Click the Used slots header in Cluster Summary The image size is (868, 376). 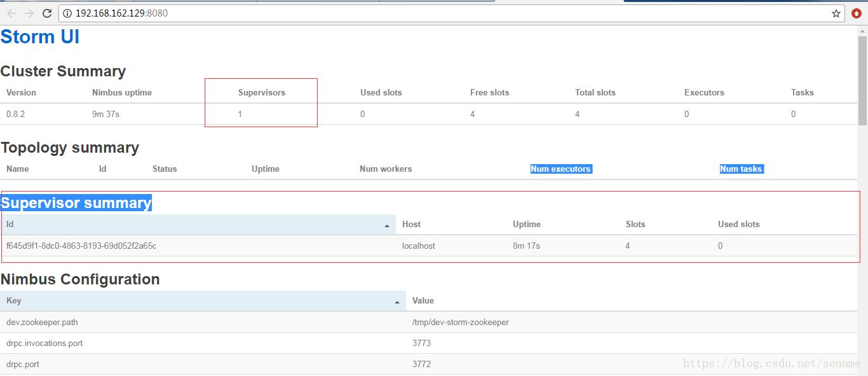click(x=381, y=93)
